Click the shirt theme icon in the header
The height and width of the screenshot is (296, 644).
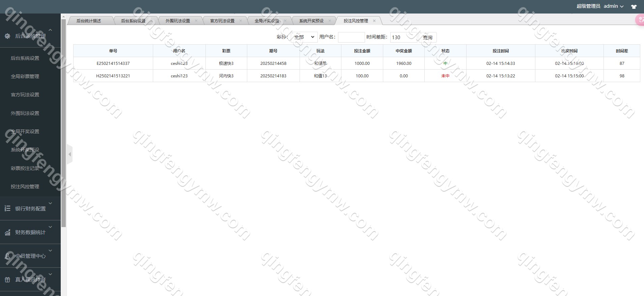point(634,6)
